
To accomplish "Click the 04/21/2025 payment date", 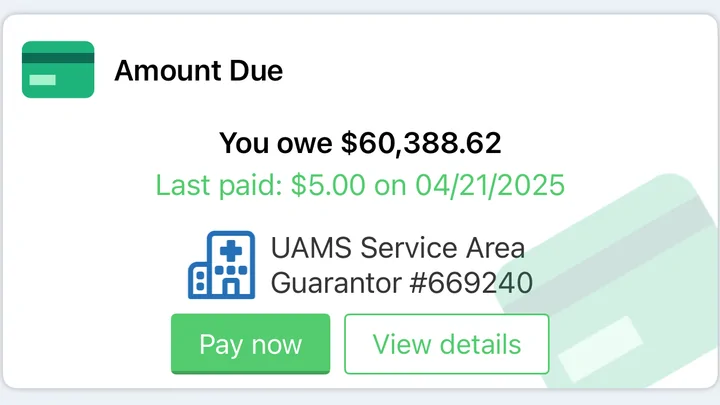I will (x=490, y=185).
